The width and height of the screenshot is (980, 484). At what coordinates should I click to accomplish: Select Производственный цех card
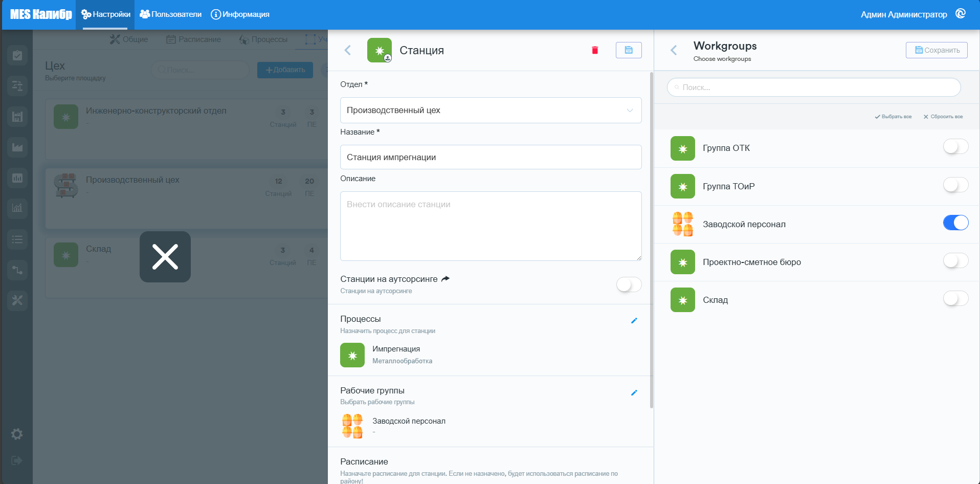click(187, 199)
